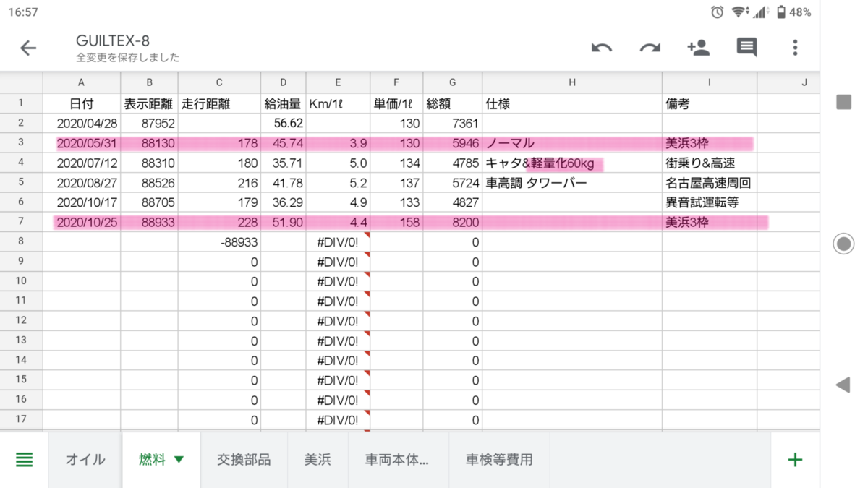868x488 pixels.
Task: Select the date cell 2020/10/25
Action: point(82,223)
